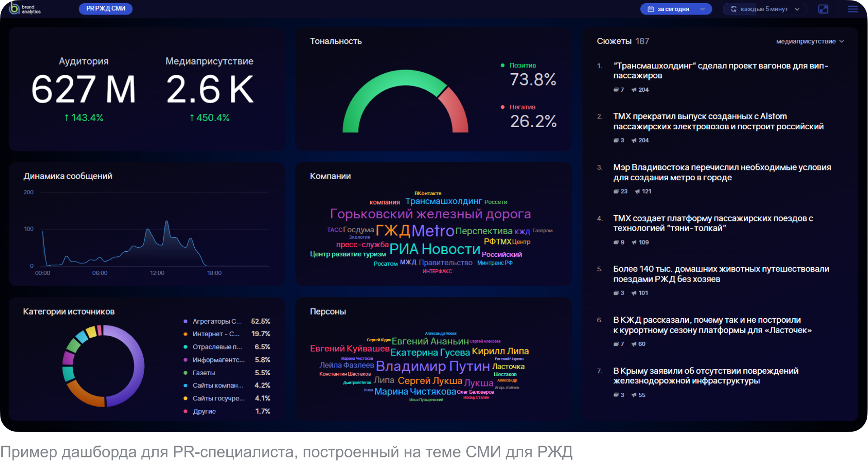Toggle 'Сайты компан...' legend entry
868x461 pixels.
(x=227, y=386)
